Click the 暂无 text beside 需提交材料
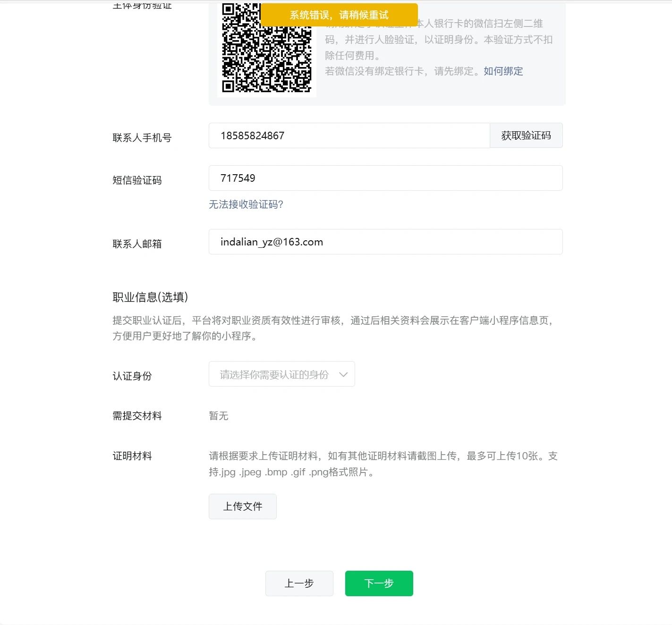672x625 pixels. (x=219, y=416)
